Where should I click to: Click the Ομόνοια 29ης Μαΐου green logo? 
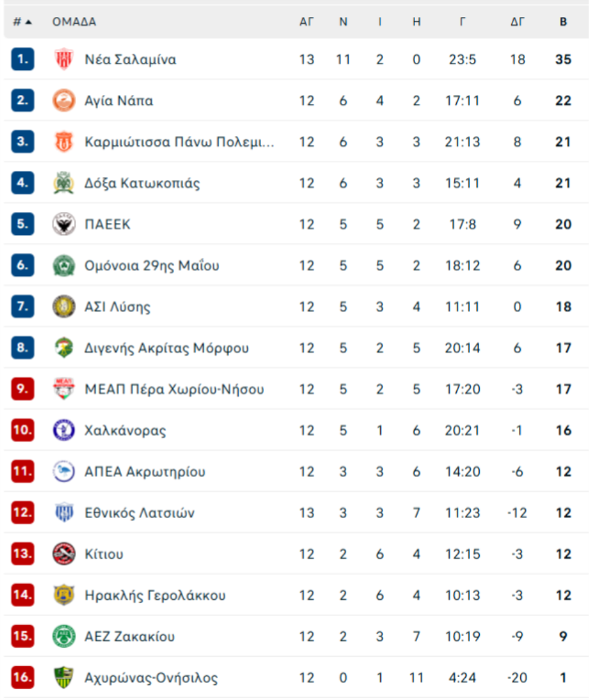pyautogui.click(x=63, y=266)
